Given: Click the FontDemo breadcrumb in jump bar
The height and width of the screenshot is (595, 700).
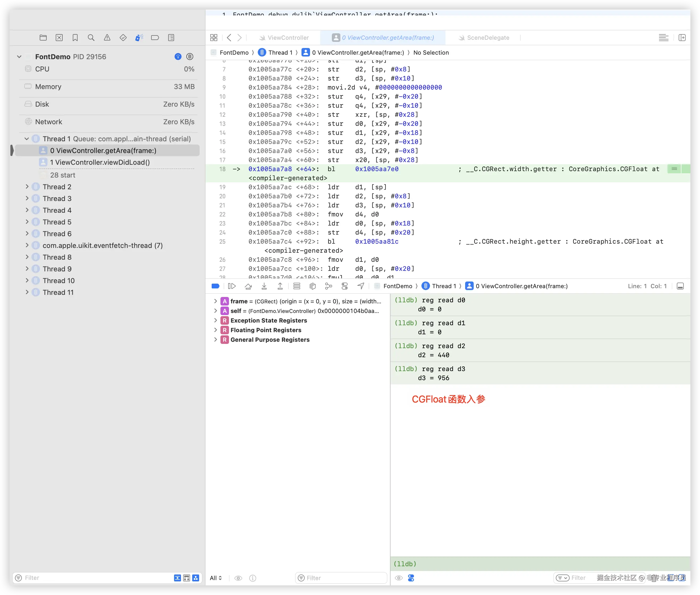Looking at the screenshot, I should 234,53.
